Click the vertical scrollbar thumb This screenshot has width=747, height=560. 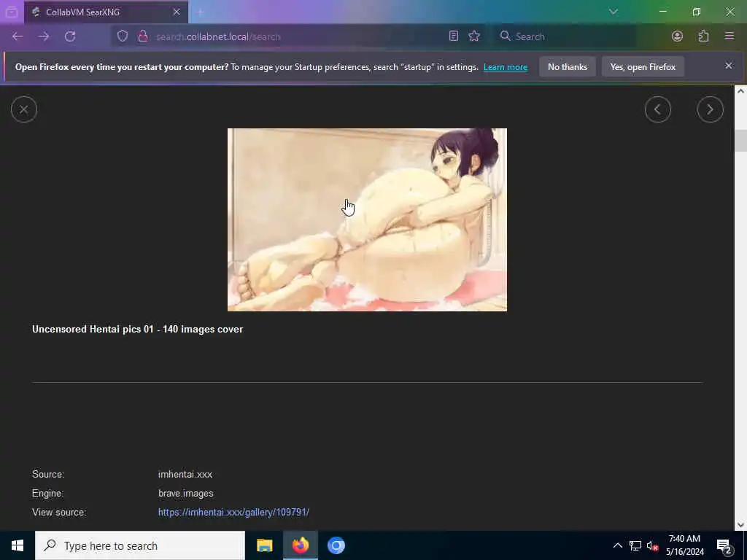tap(740, 141)
